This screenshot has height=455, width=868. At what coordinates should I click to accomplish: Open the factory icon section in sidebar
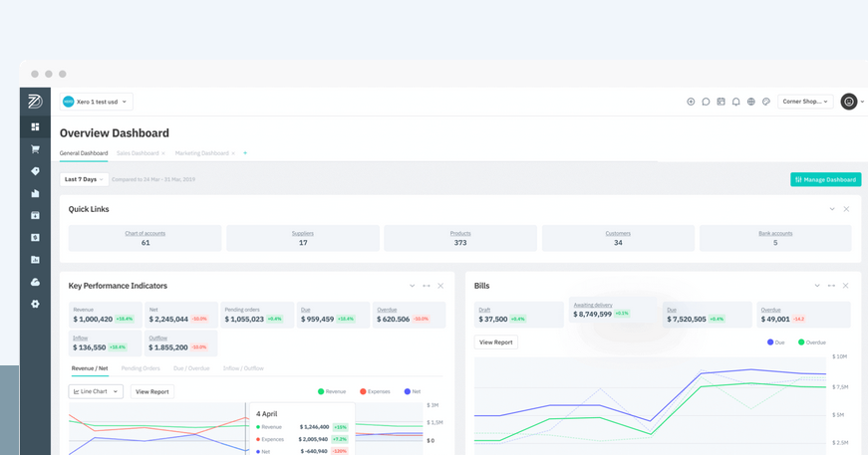35,193
